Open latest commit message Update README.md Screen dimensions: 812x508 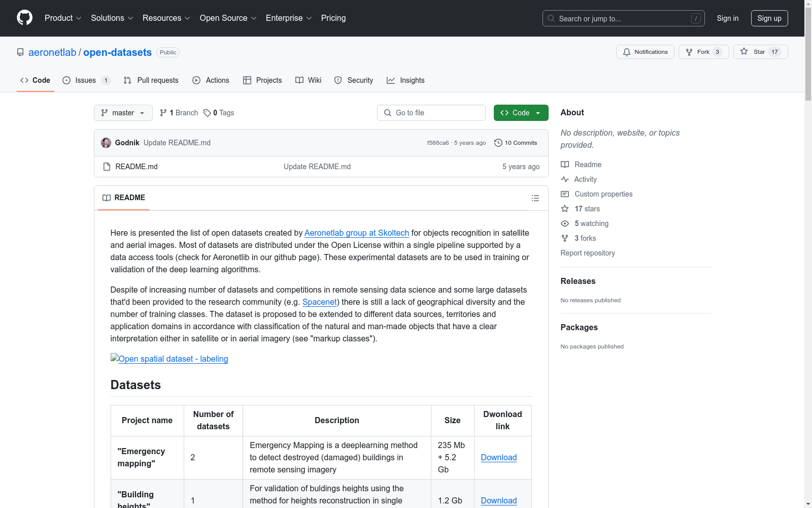click(177, 143)
